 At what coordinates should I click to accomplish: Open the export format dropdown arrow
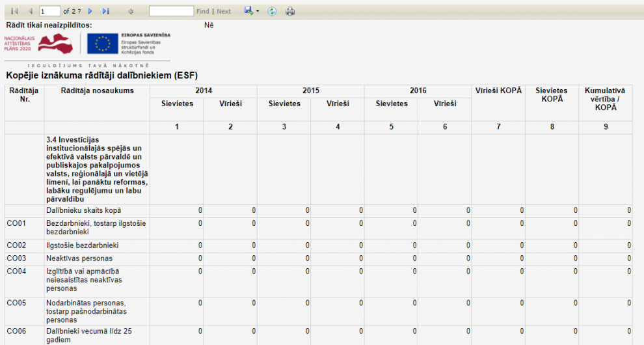point(257,12)
